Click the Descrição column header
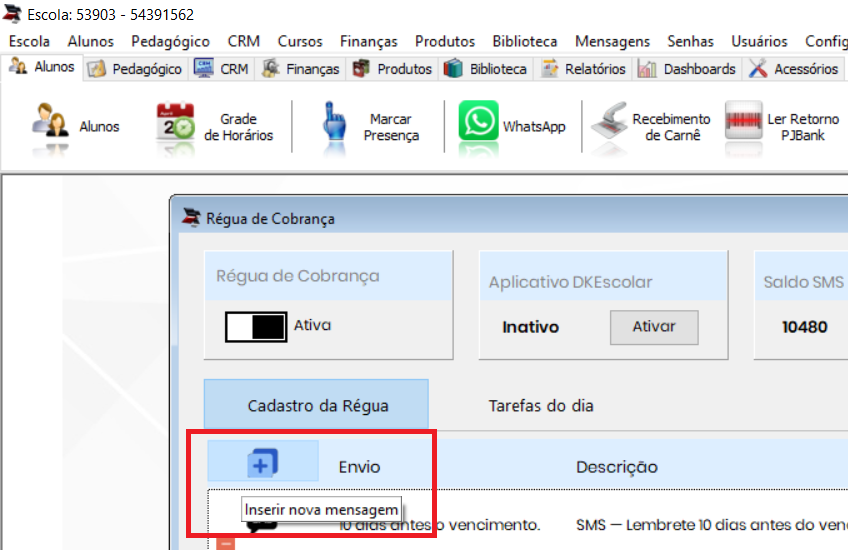Screen dimensions: 848x550 [x=617, y=467]
